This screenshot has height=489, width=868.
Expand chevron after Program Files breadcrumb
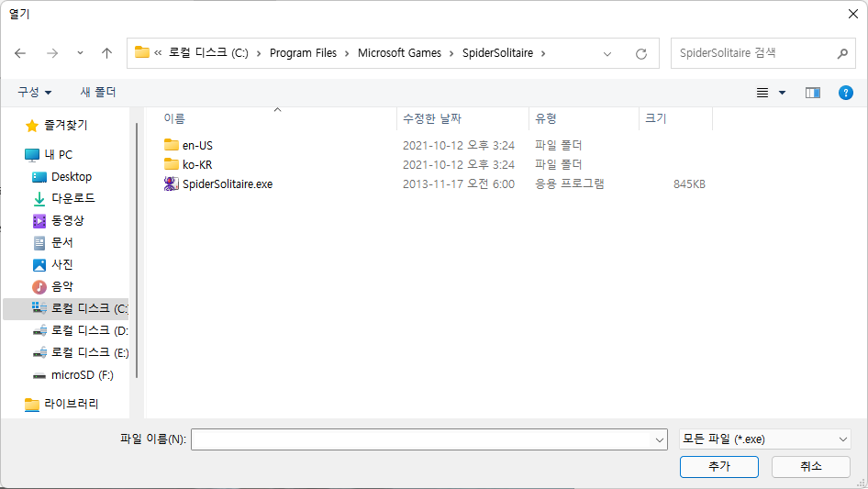point(347,53)
